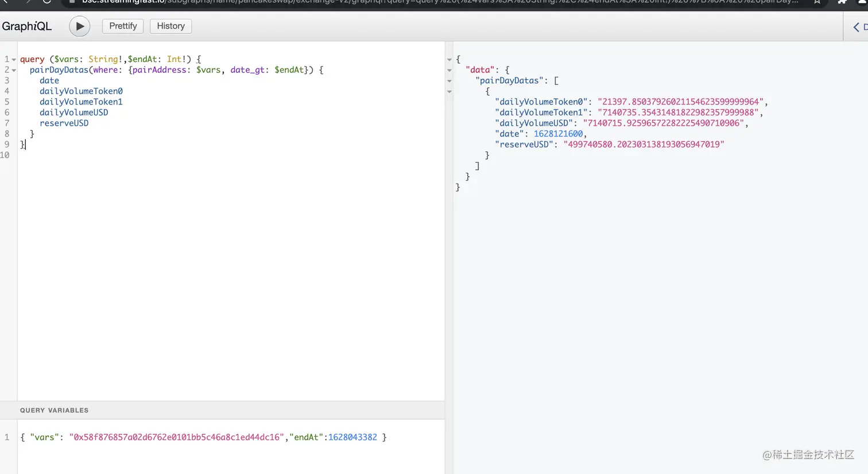868x474 pixels.
Task: Click "pairAddress" in the where filter
Action: pos(160,70)
